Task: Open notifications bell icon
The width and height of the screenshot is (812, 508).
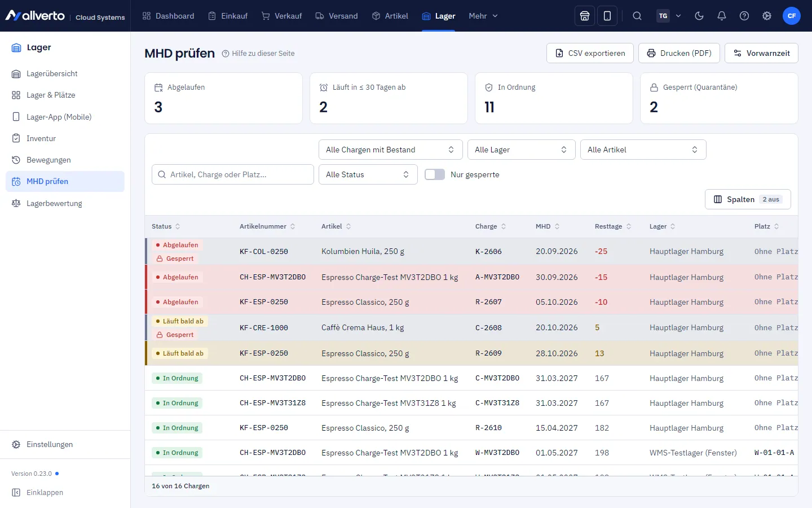Action: coord(722,16)
